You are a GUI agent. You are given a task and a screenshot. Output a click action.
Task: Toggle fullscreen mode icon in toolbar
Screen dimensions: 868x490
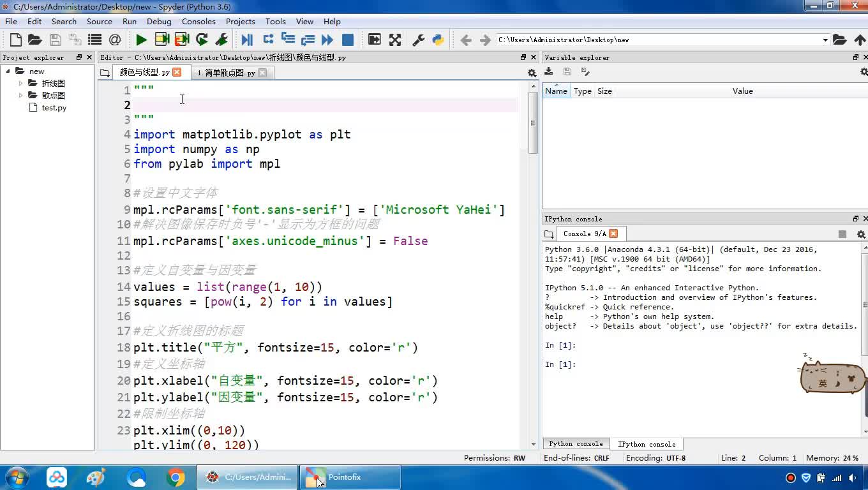pyautogui.click(x=395, y=40)
